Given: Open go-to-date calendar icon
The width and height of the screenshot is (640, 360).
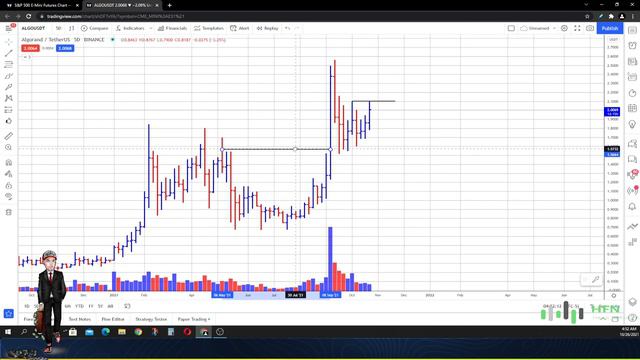Looking at the screenshot, I should [x=127, y=306].
